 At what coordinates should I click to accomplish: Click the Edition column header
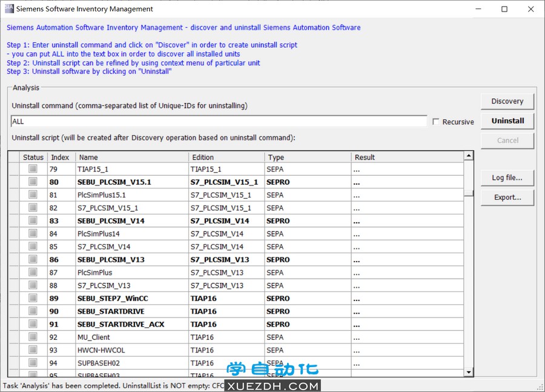226,157
